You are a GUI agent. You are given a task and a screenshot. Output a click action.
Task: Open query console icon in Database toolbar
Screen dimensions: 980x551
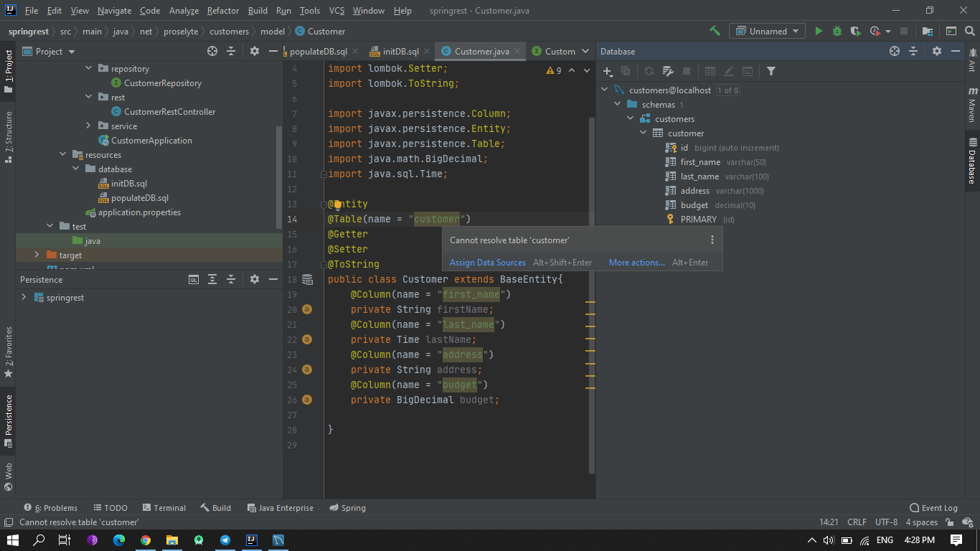[747, 71]
